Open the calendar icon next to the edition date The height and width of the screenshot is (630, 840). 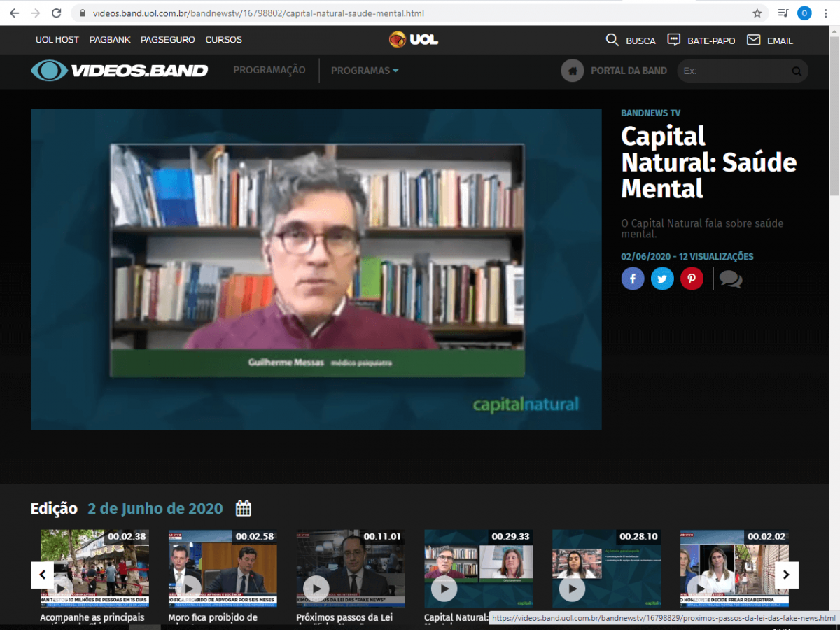point(244,508)
